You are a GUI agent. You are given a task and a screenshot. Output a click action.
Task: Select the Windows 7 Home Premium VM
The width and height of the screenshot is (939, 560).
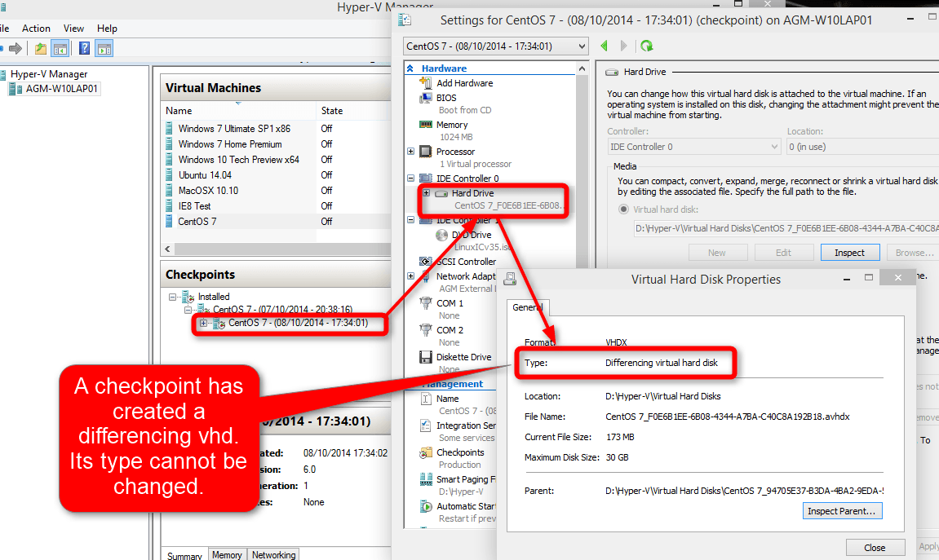pos(230,144)
